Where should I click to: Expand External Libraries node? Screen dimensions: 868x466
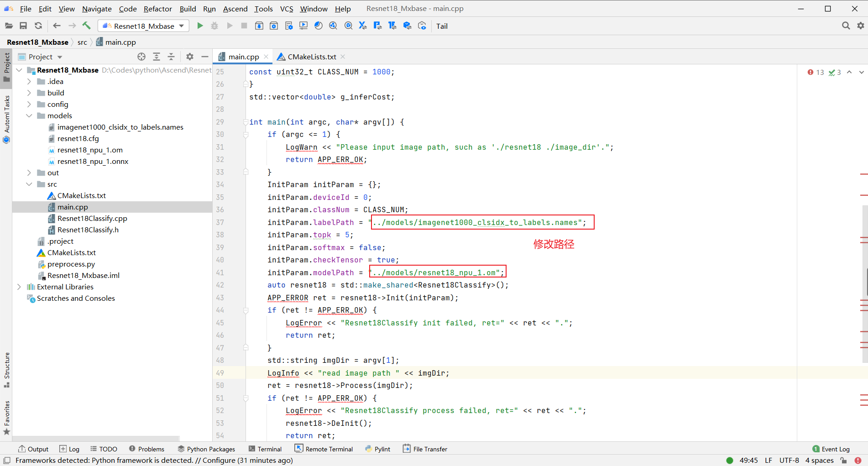pos(19,287)
